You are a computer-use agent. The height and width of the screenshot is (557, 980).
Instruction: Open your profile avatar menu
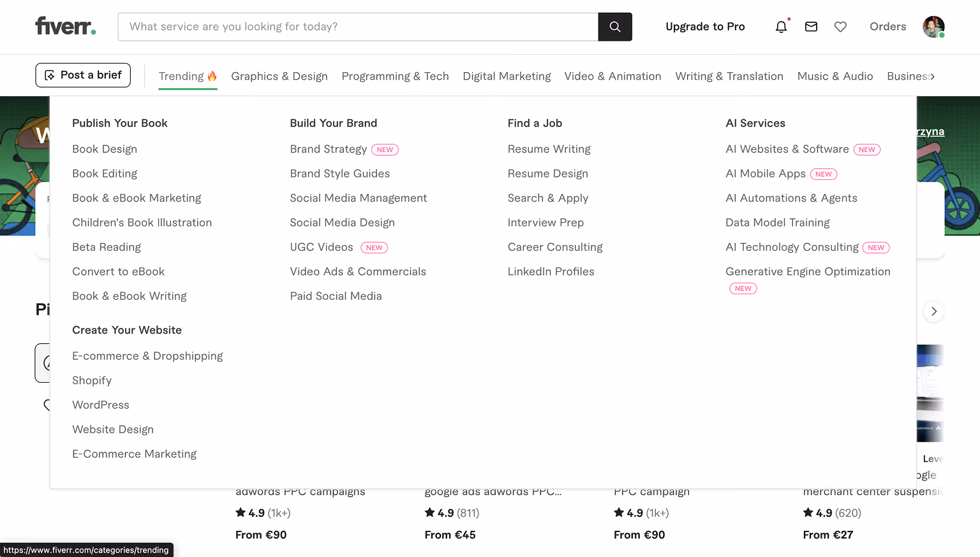(933, 26)
